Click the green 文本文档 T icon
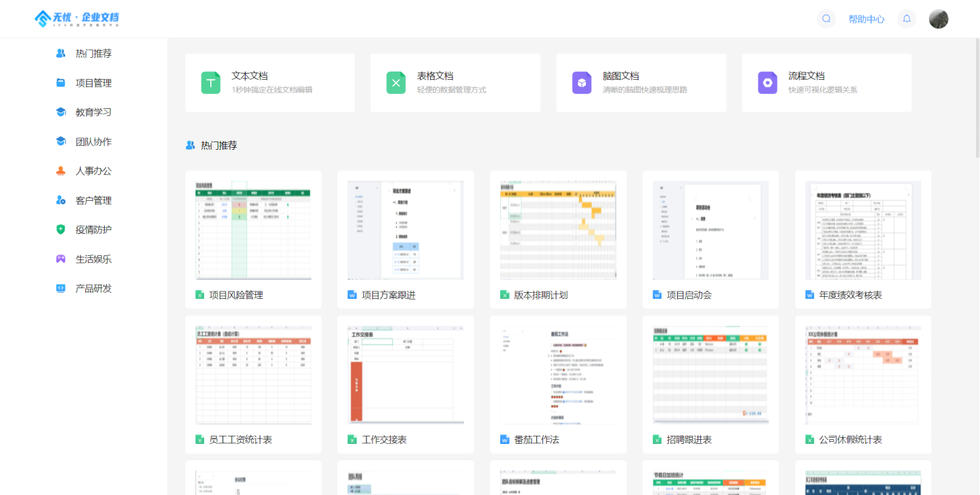The image size is (980, 495). 211,83
